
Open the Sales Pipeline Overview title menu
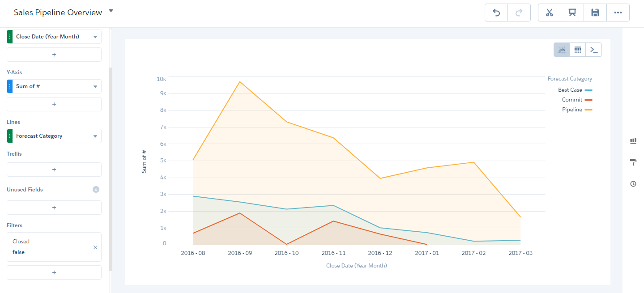[111, 11]
